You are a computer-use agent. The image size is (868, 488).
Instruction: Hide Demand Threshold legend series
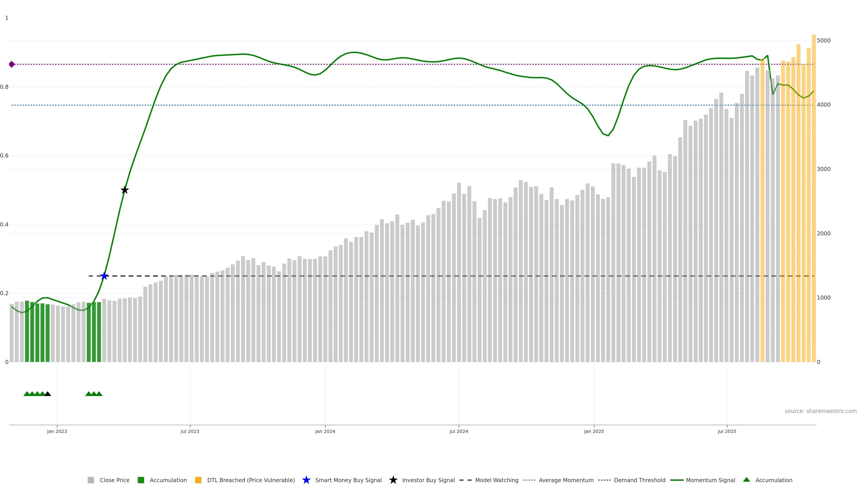pyautogui.click(x=639, y=480)
